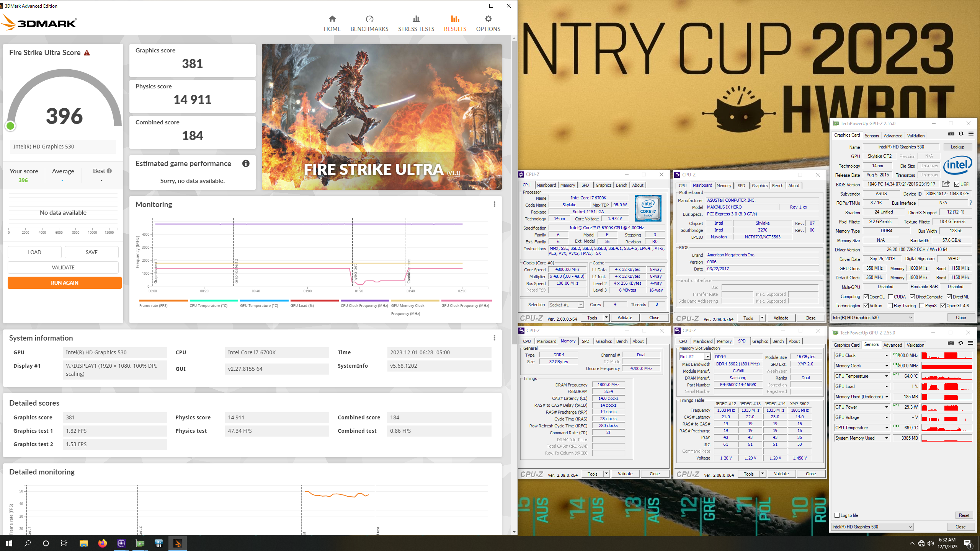Expand the GPU Temperature sensor dropdown

click(x=887, y=376)
